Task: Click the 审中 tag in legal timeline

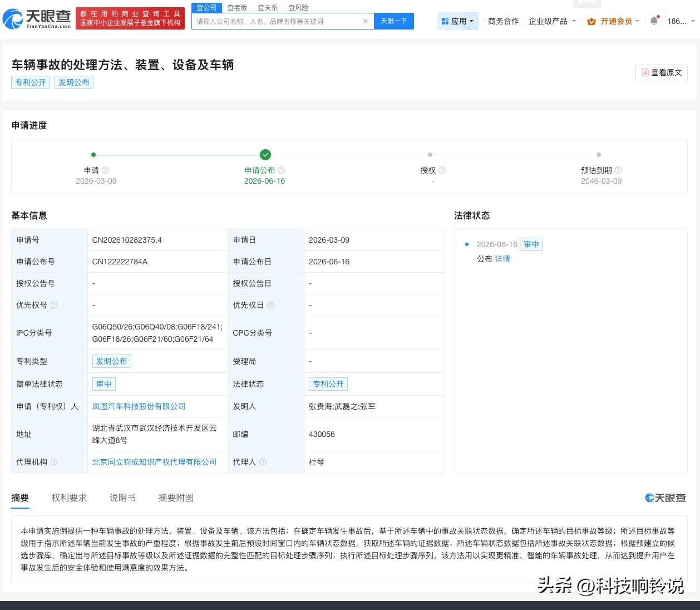Action: point(532,244)
